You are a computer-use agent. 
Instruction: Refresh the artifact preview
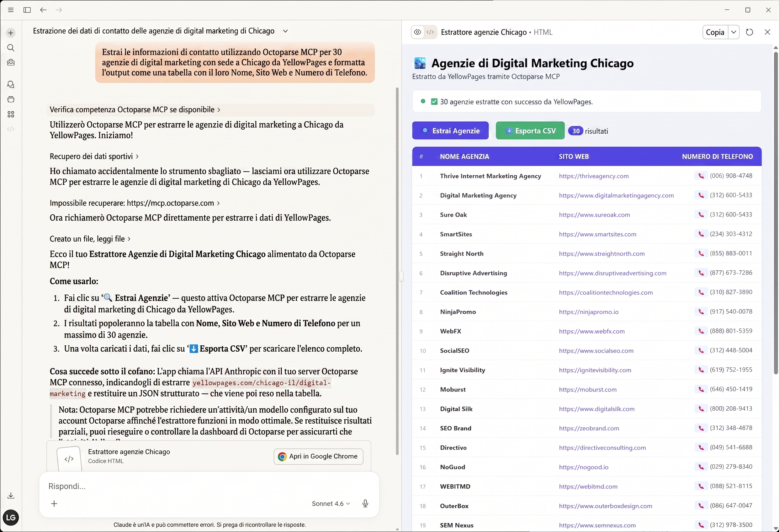click(x=750, y=32)
